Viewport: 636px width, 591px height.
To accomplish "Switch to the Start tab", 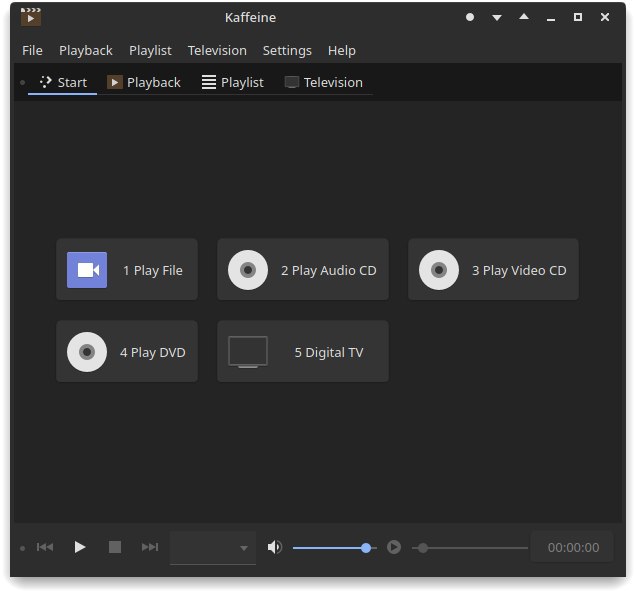I will coord(63,82).
